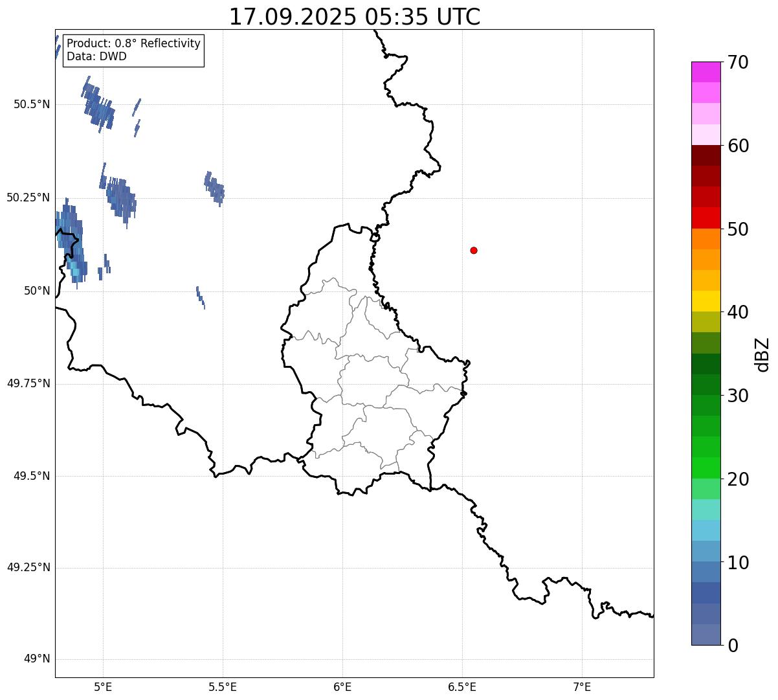Click the 'Data: DWD' text
Viewport: 778px width, 700px height.
[x=96, y=56]
